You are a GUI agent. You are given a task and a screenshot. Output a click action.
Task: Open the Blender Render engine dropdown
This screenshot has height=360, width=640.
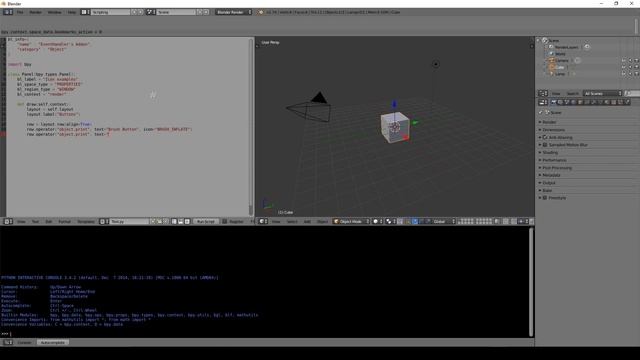click(x=233, y=12)
